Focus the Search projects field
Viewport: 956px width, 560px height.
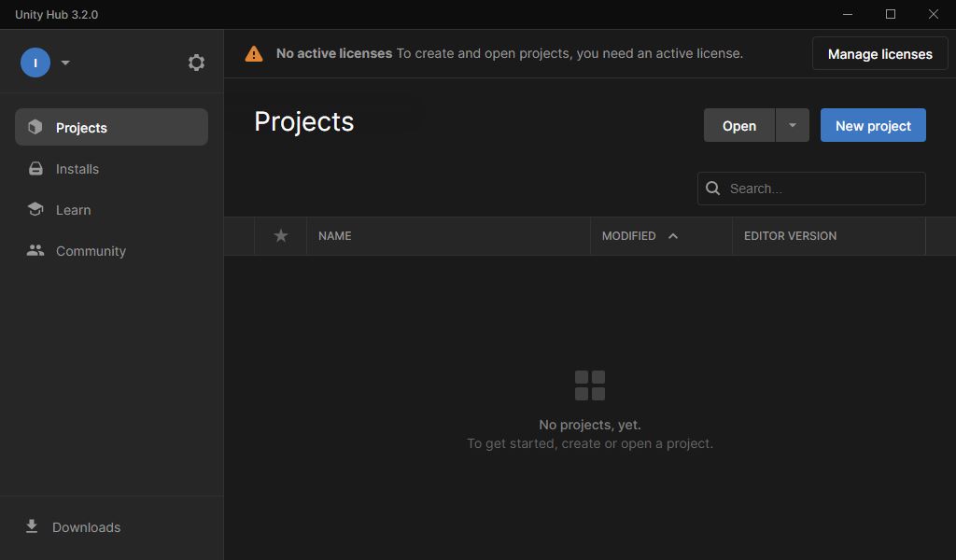[811, 189]
